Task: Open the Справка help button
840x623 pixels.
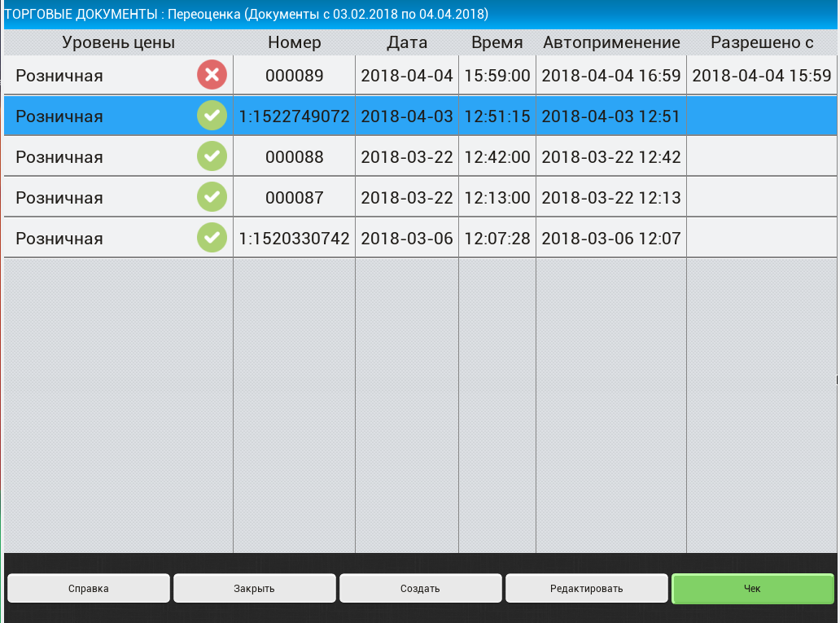Action: [89, 588]
